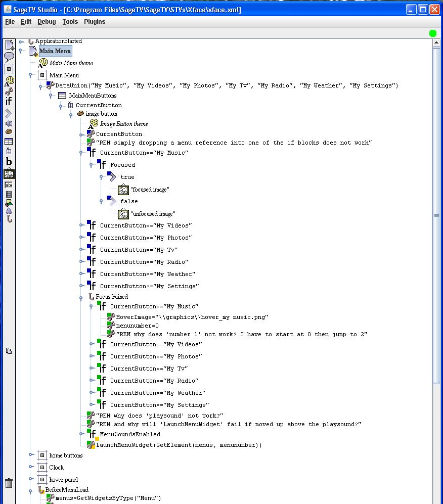Expand the CurrentButton=="My Videos" condition node
Image resolution: width=443 pixels, height=504 pixels.
pos(81,225)
